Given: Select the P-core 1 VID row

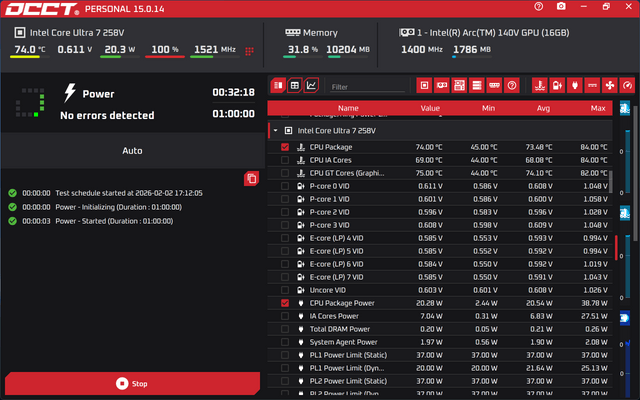Looking at the screenshot, I should (x=440, y=199).
